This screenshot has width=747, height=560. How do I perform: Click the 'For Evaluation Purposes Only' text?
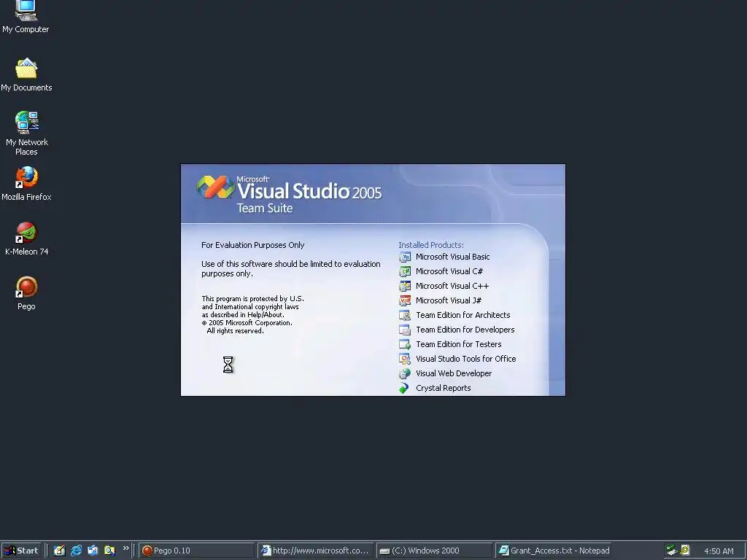252,245
